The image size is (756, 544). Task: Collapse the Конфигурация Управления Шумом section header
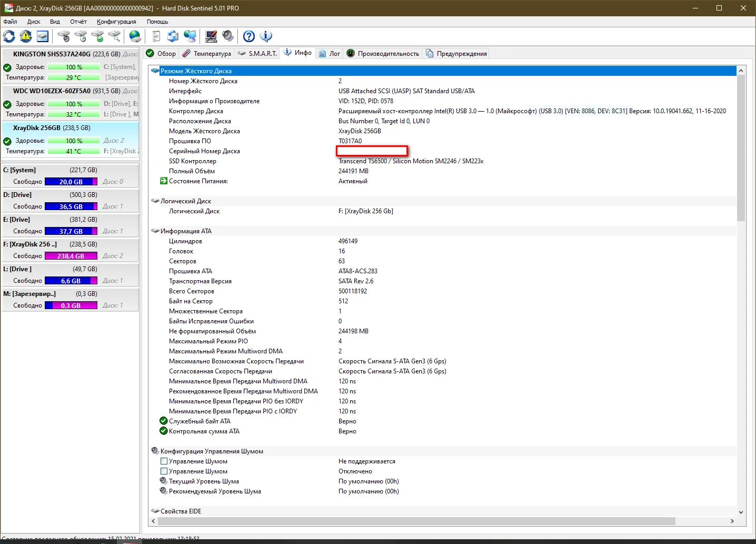coord(443,451)
